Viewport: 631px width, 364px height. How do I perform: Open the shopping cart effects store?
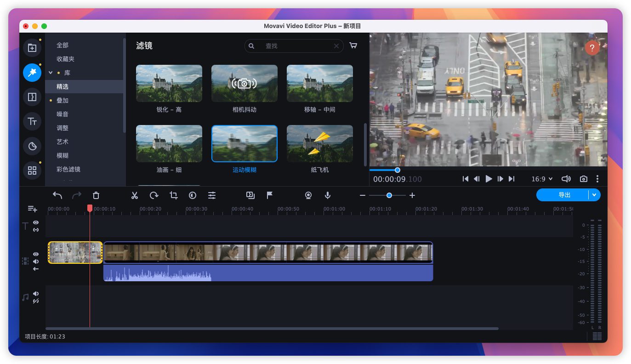[353, 45]
